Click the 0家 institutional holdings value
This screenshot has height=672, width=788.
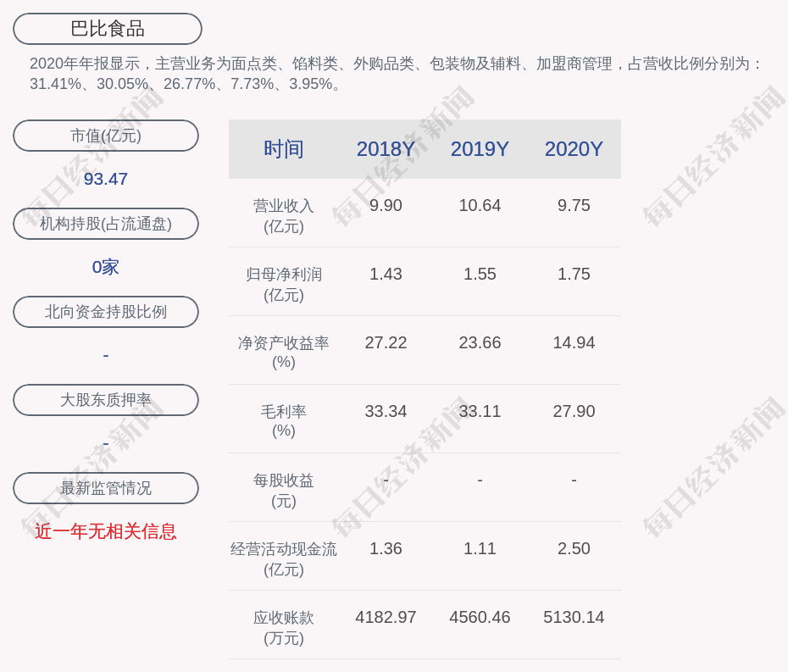coord(106,267)
